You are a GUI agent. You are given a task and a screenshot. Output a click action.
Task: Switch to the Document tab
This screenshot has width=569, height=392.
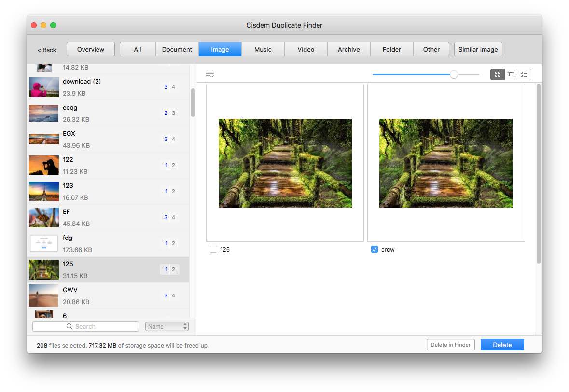click(x=177, y=49)
